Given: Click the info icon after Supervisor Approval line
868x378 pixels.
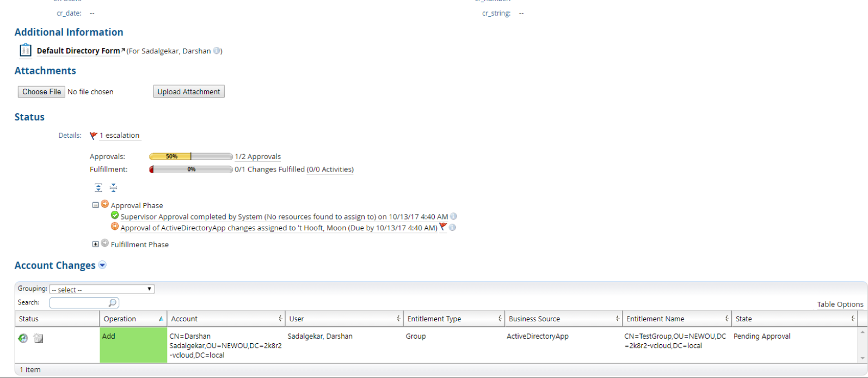Looking at the screenshot, I should pos(453,216).
